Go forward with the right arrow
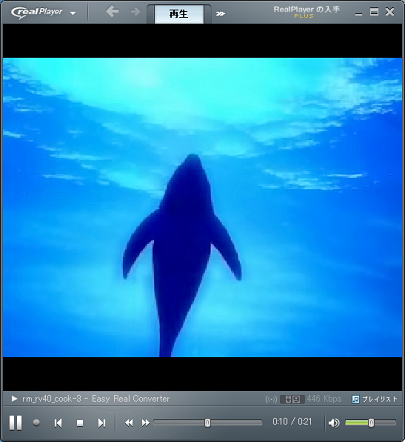 point(135,12)
